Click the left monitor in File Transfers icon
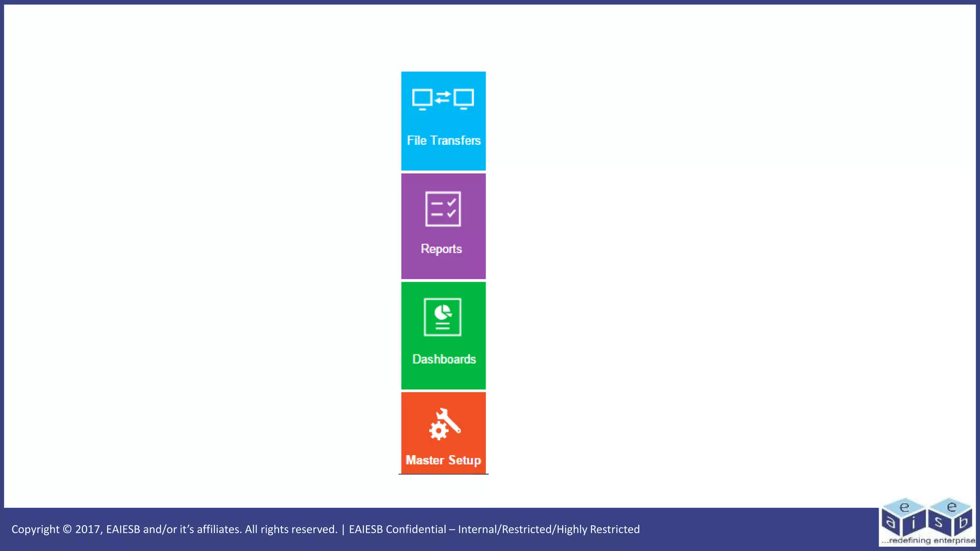Viewport: 980px width, 551px height. click(x=422, y=99)
